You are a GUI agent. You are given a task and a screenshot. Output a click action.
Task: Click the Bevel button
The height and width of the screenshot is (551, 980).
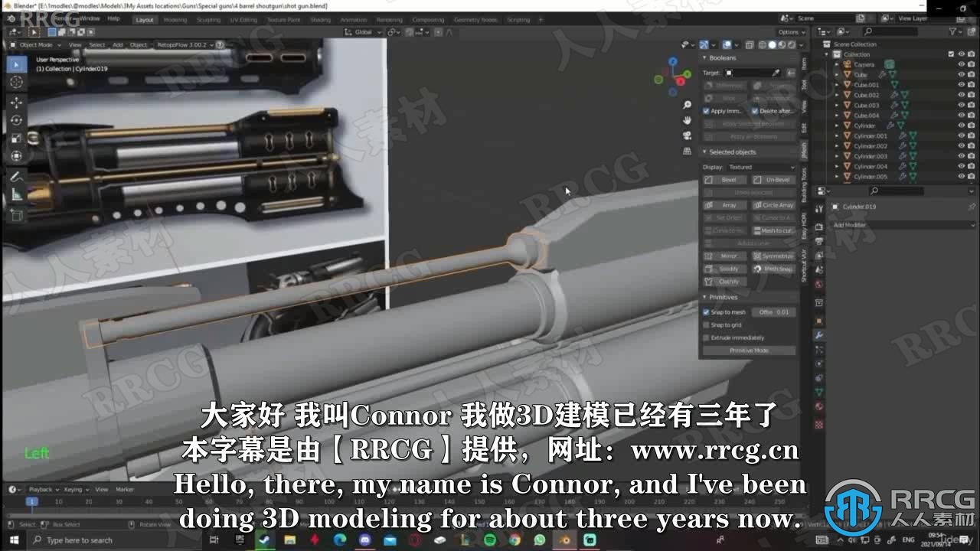point(724,180)
